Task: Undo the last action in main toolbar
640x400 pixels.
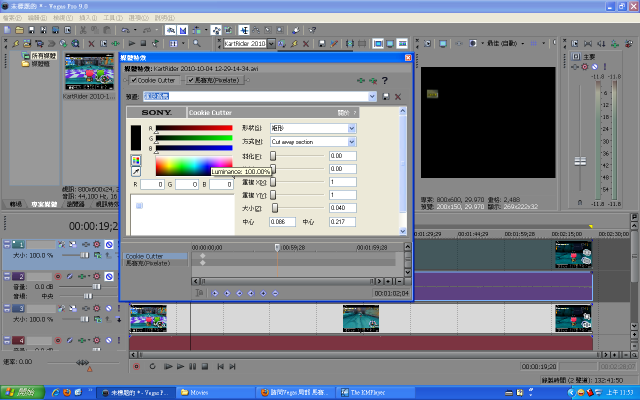Action: pyautogui.click(x=125, y=30)
